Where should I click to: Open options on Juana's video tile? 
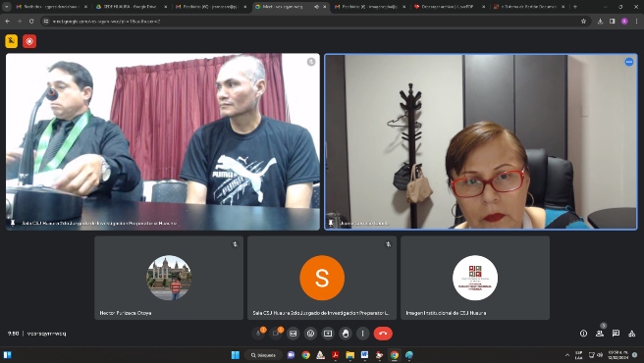(629, 62)
